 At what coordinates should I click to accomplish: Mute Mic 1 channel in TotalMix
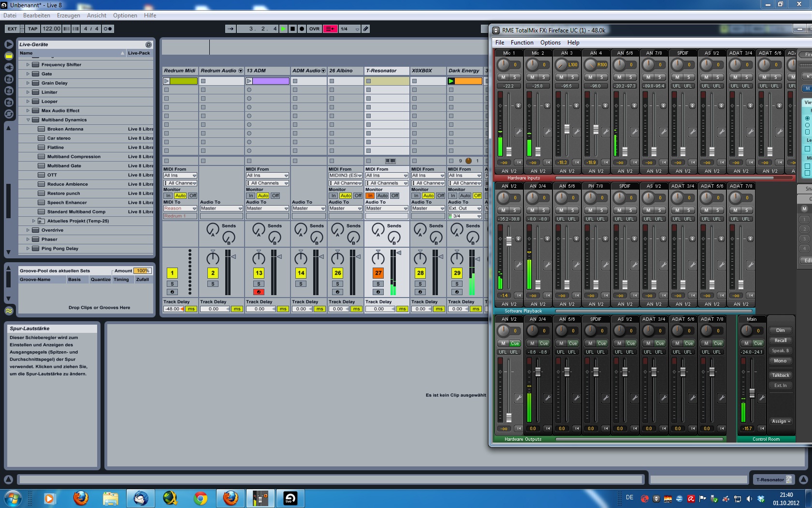pos(503,77)
